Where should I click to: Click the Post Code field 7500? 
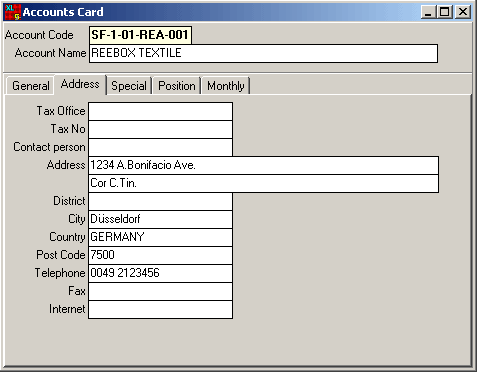pos(160,255)
